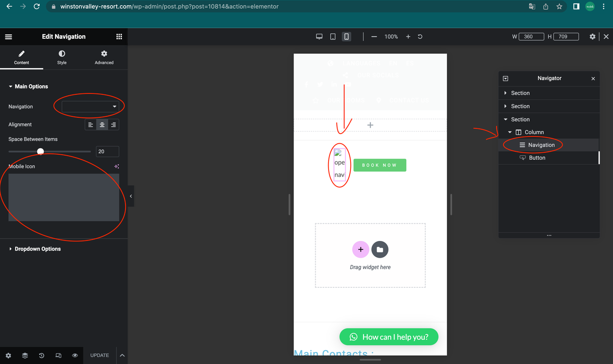Screen dimensions: 613x364
Task: Click the BOOK NOW button in preview
Action: [x=380, y=165]
